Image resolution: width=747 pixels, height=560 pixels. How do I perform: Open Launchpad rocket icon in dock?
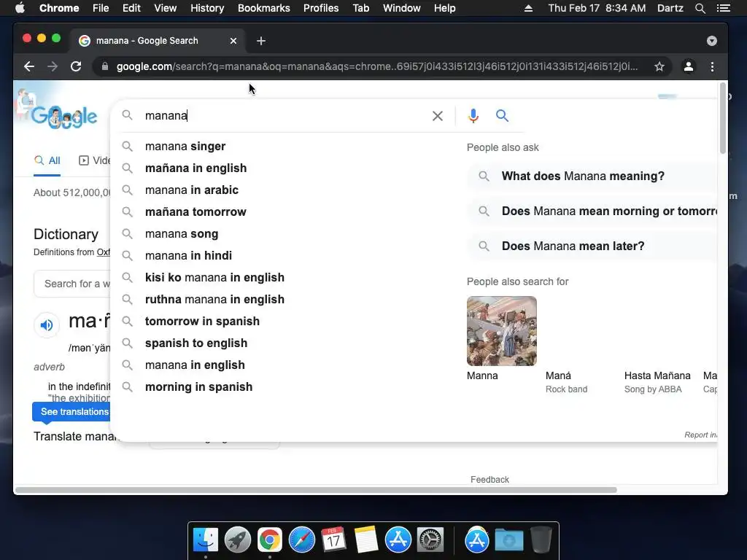pyautogui.click(x=238, y=540)
